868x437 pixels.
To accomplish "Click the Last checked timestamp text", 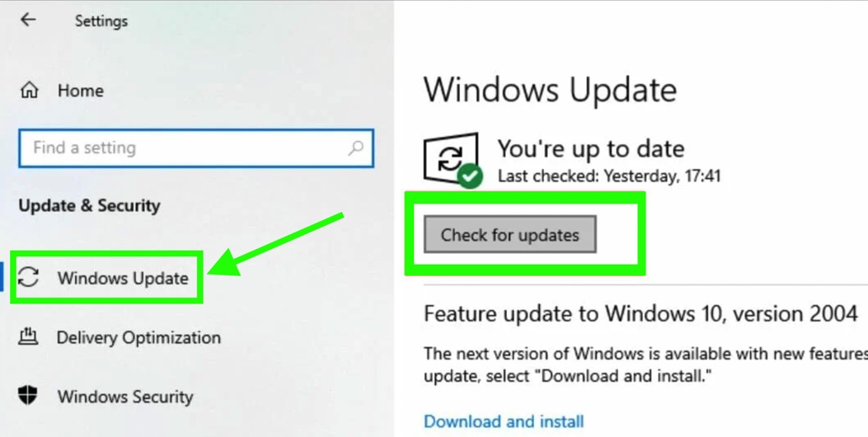I will point(609,176).
